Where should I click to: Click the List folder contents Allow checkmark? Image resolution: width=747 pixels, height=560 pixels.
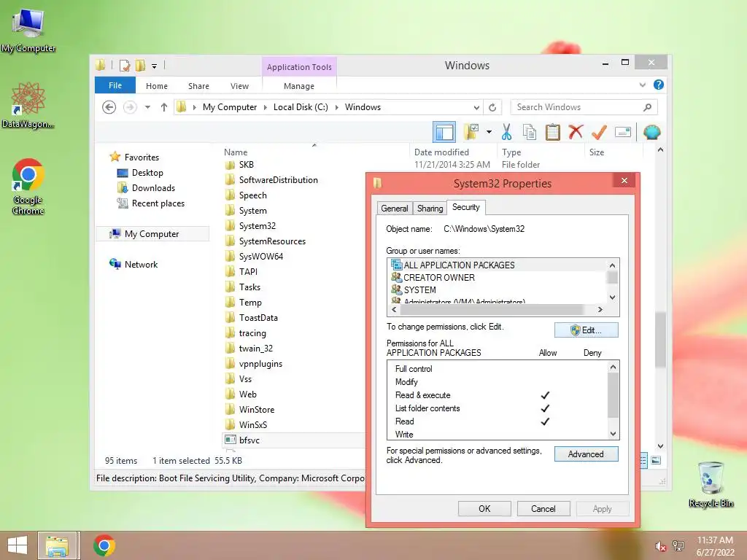[x=545, y=408]
